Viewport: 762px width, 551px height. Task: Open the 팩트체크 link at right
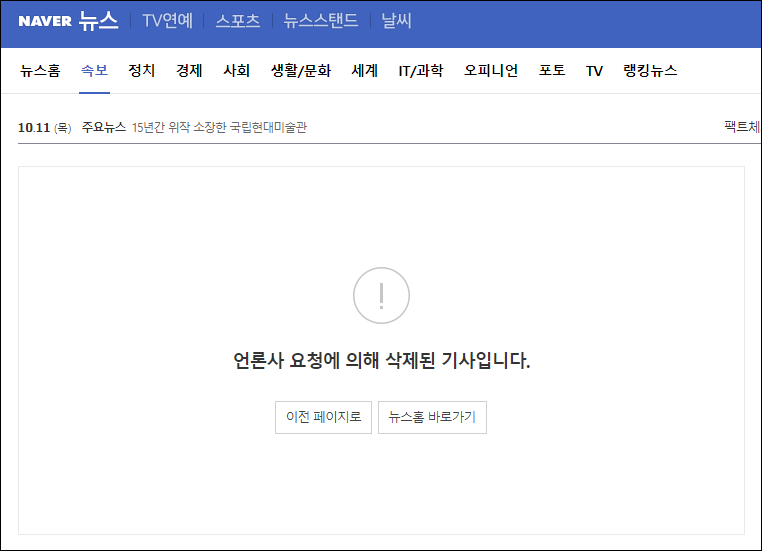[742, 127]
